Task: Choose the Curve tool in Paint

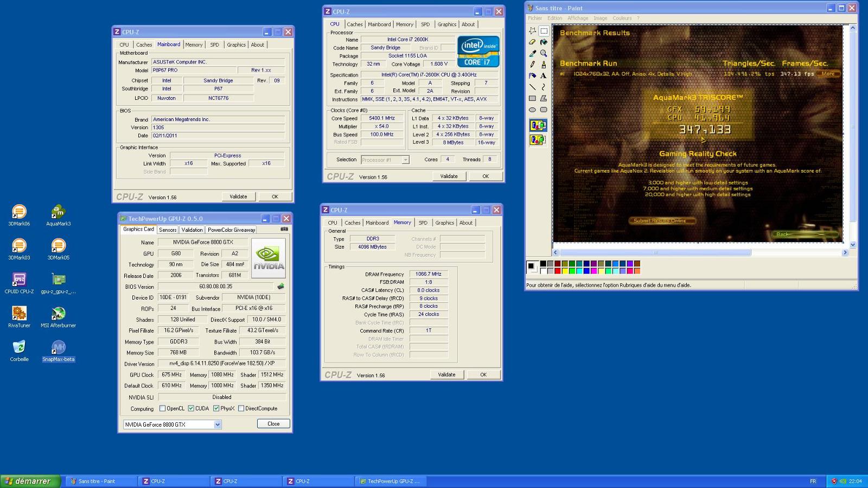Action: point(544,87)
